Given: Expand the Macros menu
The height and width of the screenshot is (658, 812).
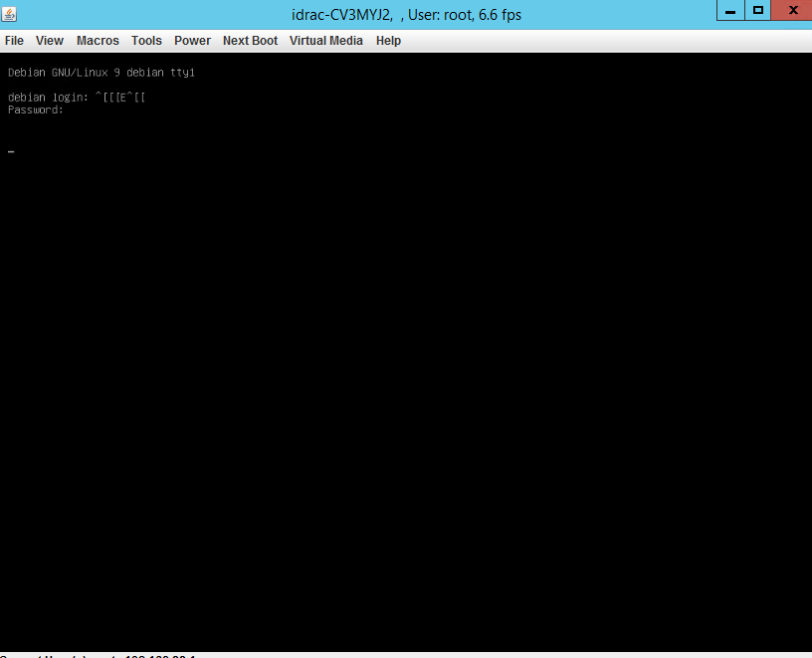Looking at the screenshot, I should pos(98,41).
